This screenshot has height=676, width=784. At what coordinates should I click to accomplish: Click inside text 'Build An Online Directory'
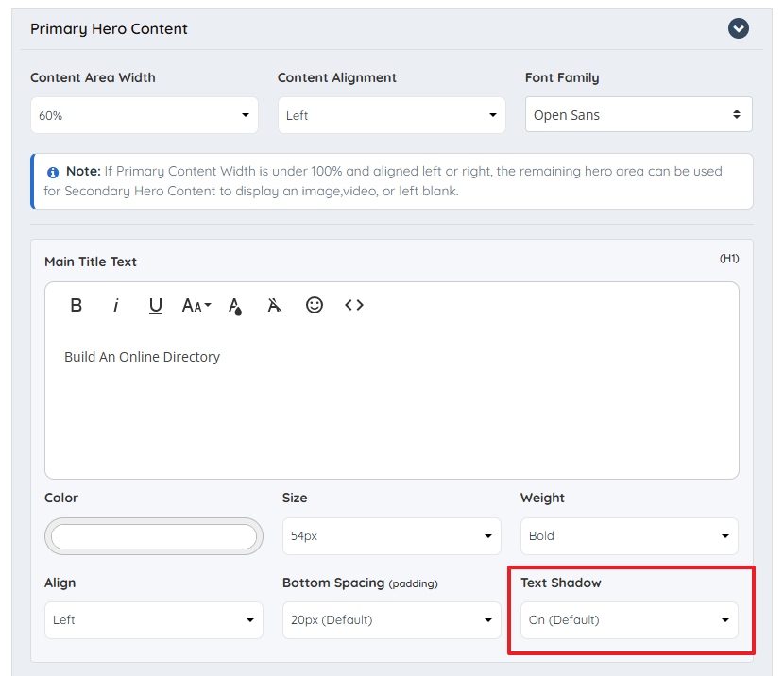point(142,357)
